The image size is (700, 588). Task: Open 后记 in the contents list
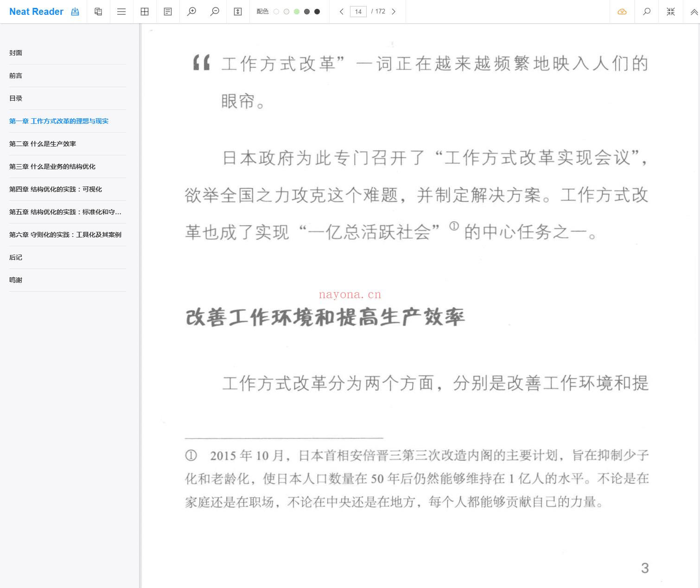tap(68, 257)
